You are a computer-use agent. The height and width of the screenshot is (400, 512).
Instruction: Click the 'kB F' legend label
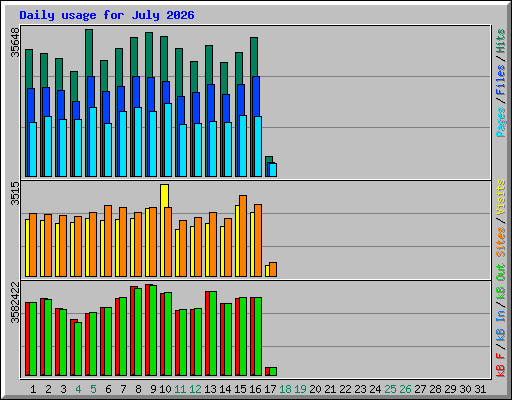coord(501,365)
